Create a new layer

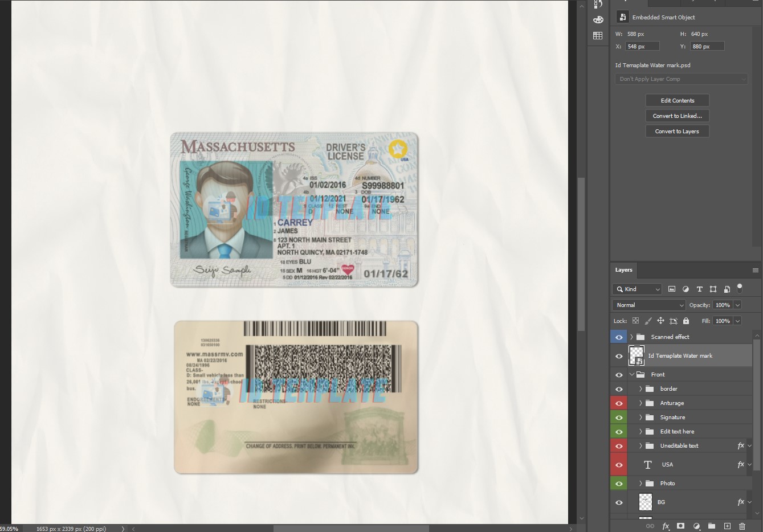(x=727, y=526)
